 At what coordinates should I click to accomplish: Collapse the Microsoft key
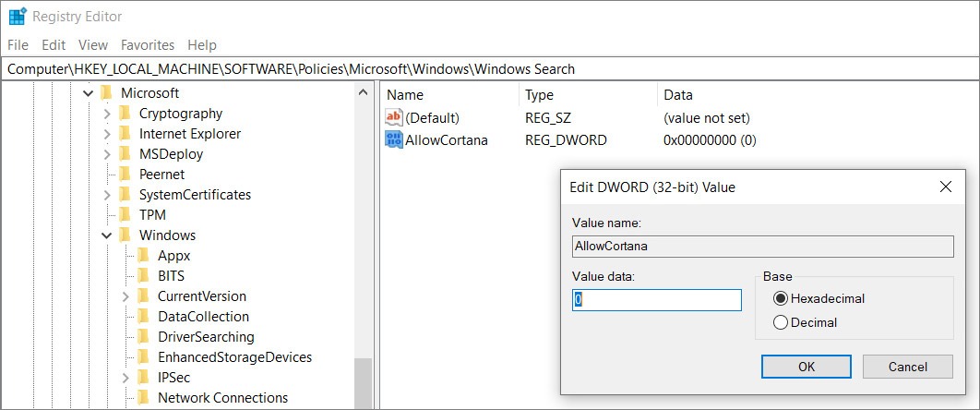88,93
